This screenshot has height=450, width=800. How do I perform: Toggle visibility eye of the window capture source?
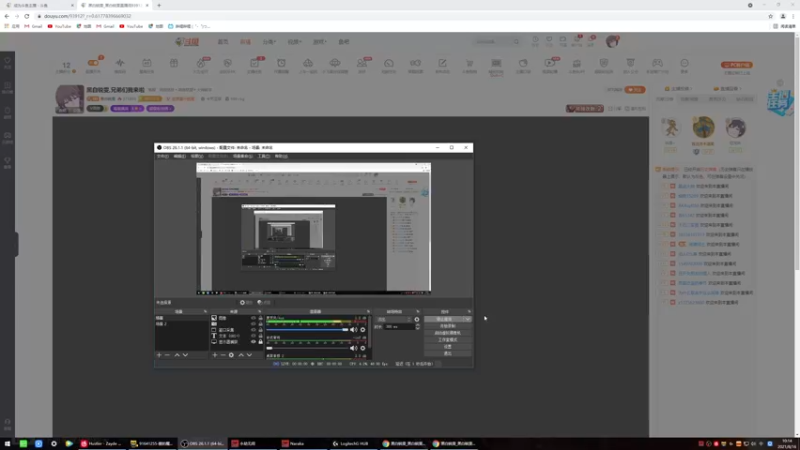point(253,330)
